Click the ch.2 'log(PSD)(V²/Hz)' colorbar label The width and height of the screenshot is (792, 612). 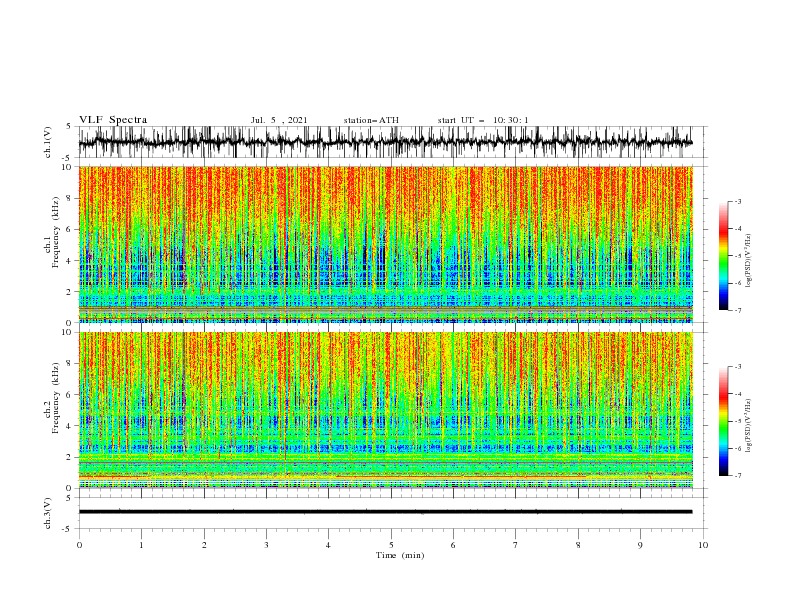click(748, 426)
